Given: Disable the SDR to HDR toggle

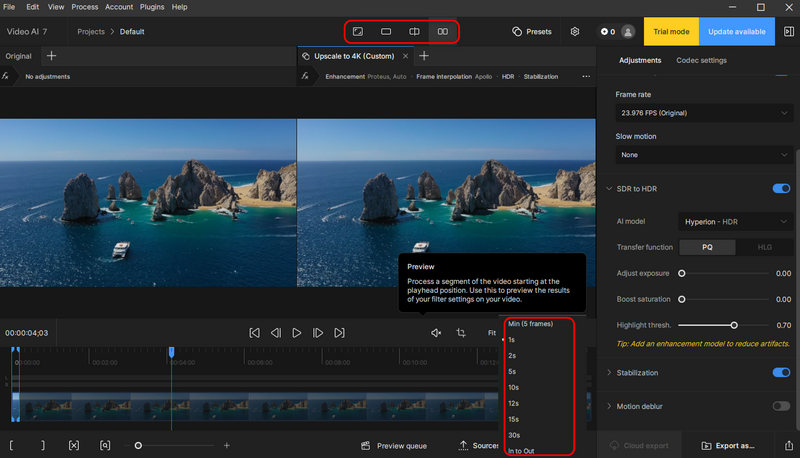Looking at the screenshot, I should pos(781,188).
